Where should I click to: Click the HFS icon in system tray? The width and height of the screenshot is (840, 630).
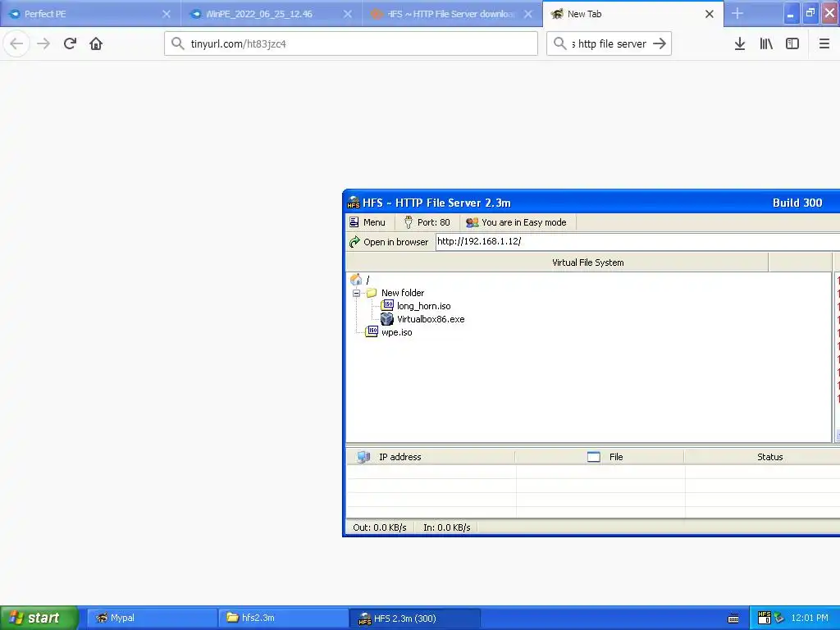[x=765, y=618]
